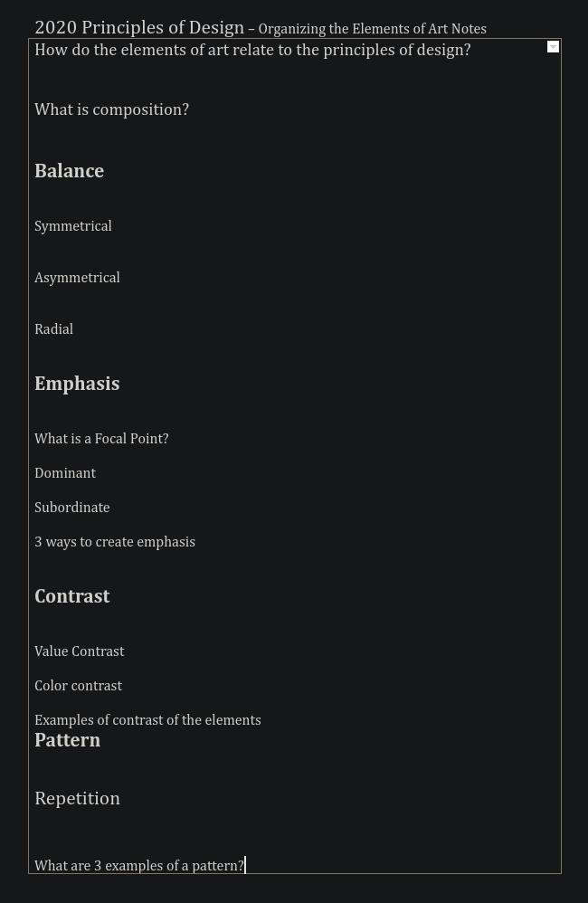588x903 pixels.
Task: Click the "Balance" heading
Action: (x=69, y=171)
